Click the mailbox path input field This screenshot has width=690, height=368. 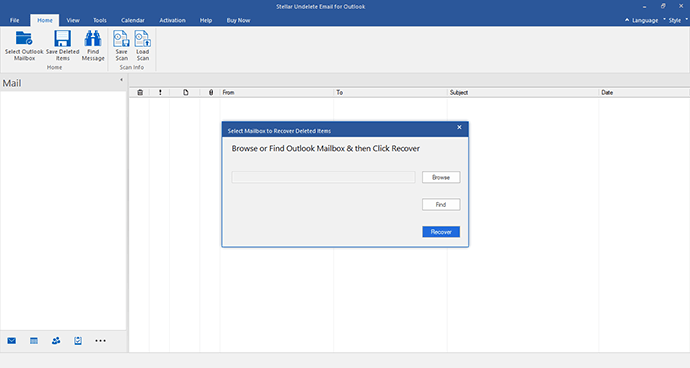323,177
